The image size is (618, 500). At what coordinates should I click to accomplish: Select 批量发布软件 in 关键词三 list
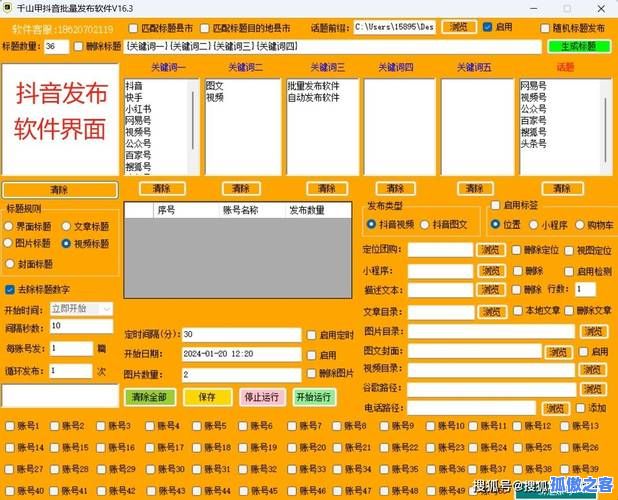pyautogui.click(x=313, y=86)
